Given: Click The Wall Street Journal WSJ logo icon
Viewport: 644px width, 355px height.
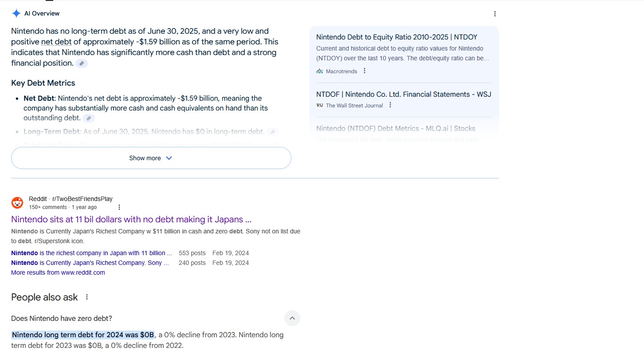Looking at the screenshot, I should [320, 105].
